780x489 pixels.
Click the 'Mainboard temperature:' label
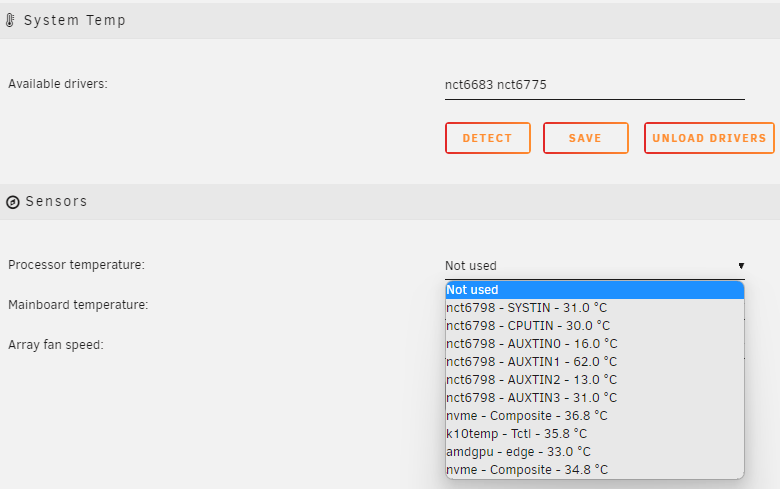click(78, 305)
